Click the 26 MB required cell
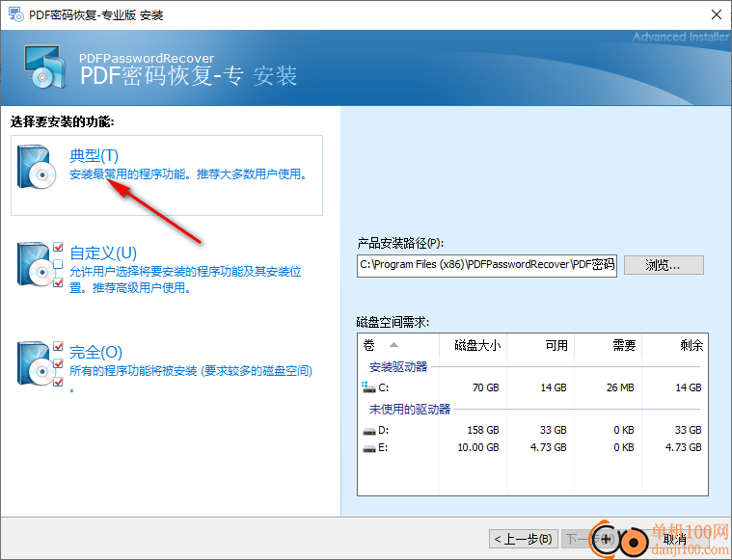 (x=620, y=387)
